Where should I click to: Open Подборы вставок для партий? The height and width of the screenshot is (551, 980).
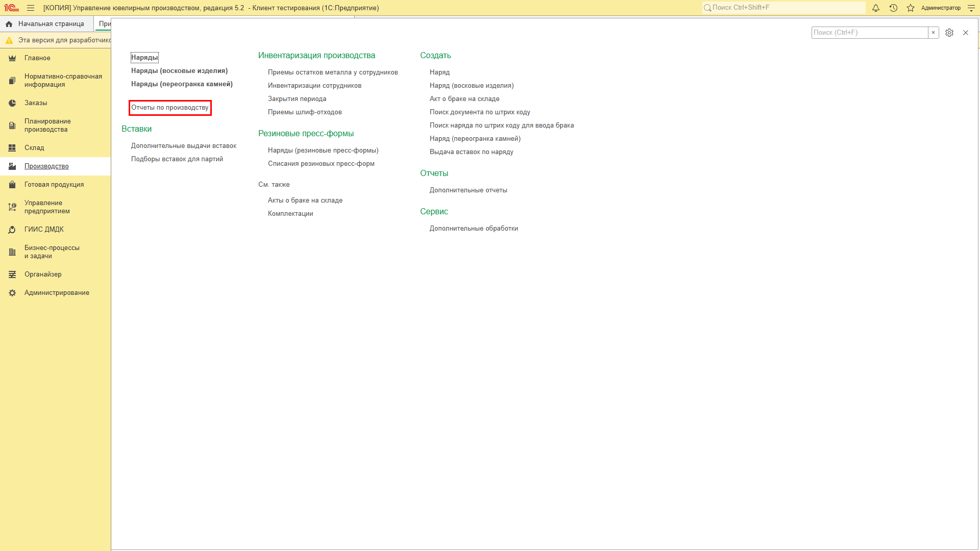pos(177,159)
